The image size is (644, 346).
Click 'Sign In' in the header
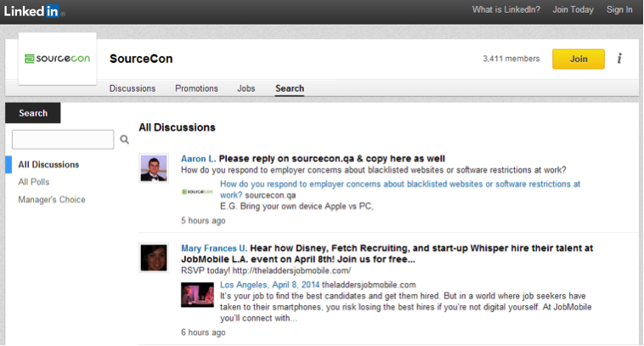coord(619,9)
